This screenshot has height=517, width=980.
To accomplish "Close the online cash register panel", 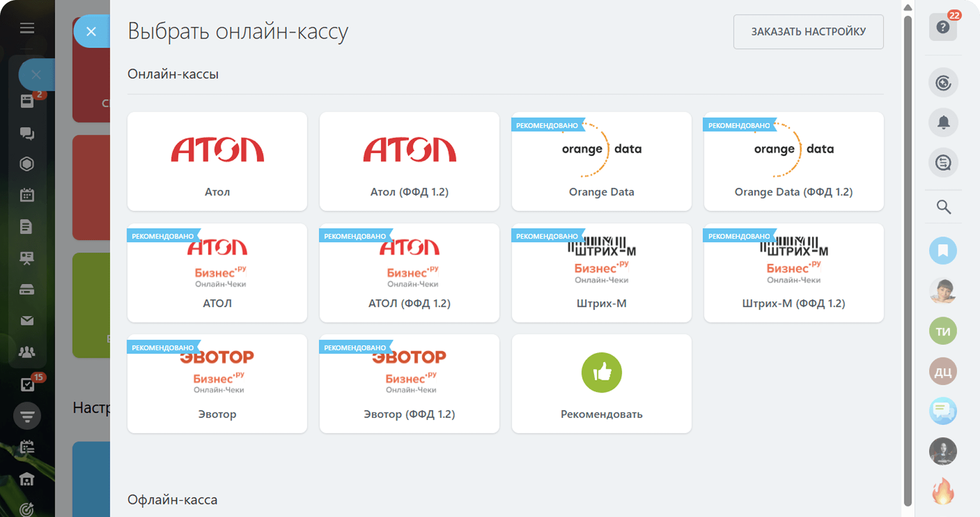I will click(91, 31).
